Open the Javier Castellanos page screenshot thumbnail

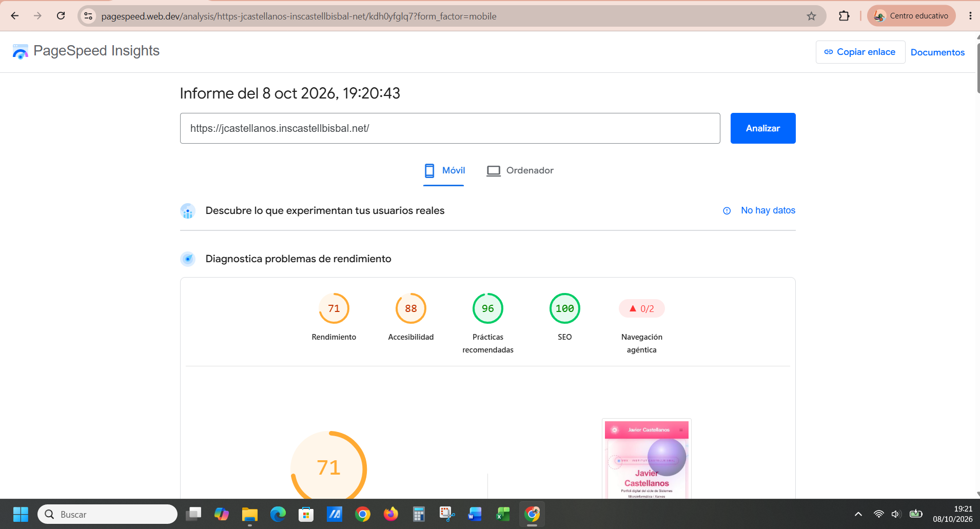tap(646, 459)
